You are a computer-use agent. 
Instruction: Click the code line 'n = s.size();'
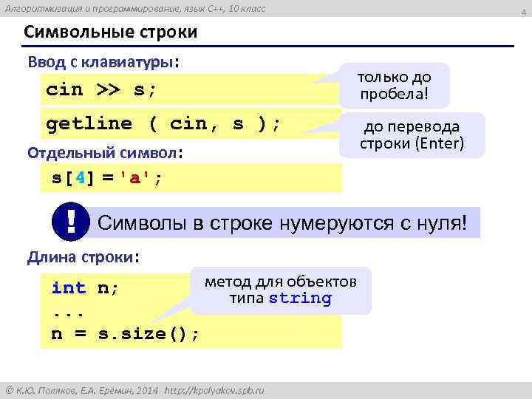coord(125,334)
